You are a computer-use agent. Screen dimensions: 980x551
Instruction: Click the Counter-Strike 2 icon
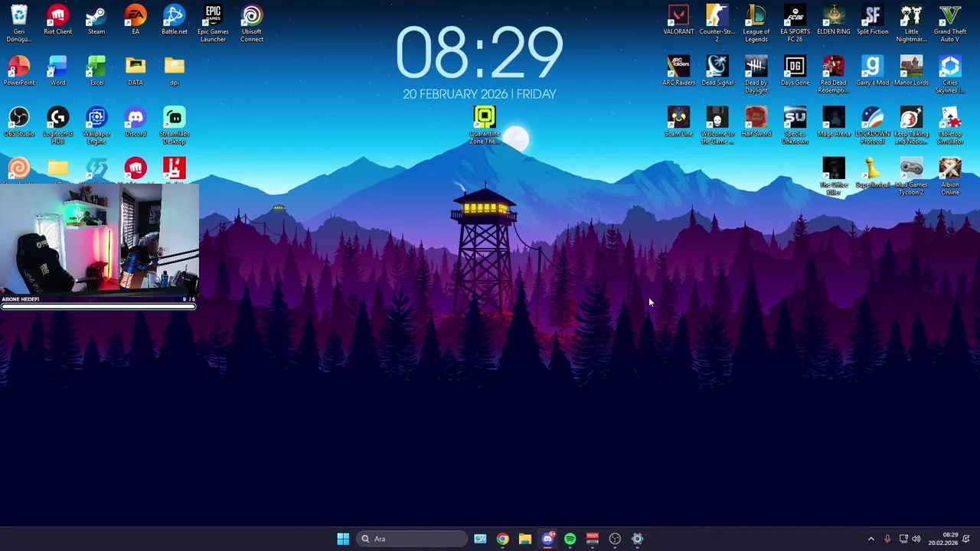[x=717, y=24]
